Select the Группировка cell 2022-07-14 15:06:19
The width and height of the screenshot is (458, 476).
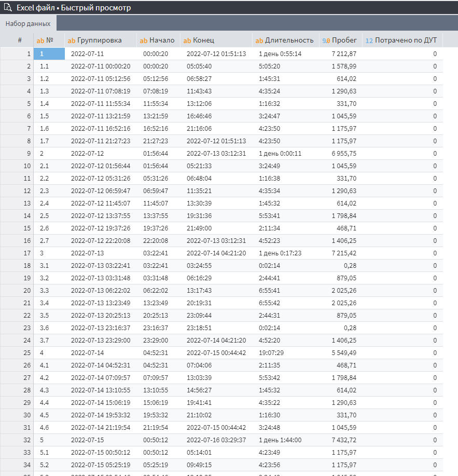101,402
